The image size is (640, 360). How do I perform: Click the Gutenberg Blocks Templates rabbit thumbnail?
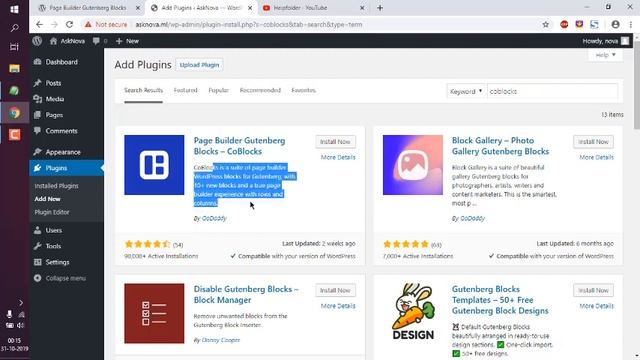click(413, 312)
